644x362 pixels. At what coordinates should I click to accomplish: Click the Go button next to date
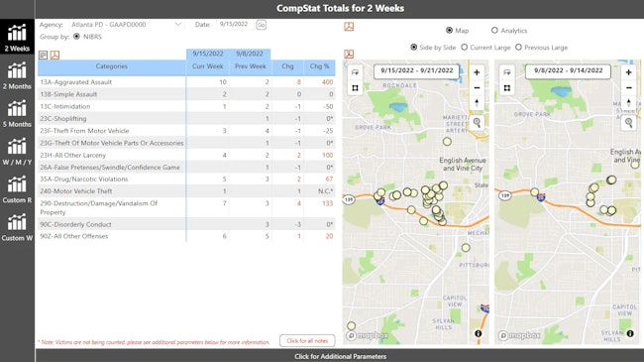click(261, 25)
